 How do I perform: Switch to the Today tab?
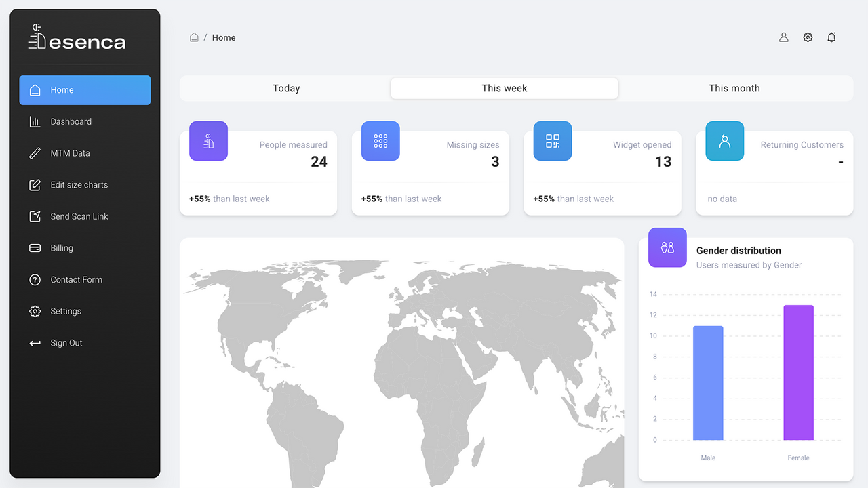tap(286, 88)
